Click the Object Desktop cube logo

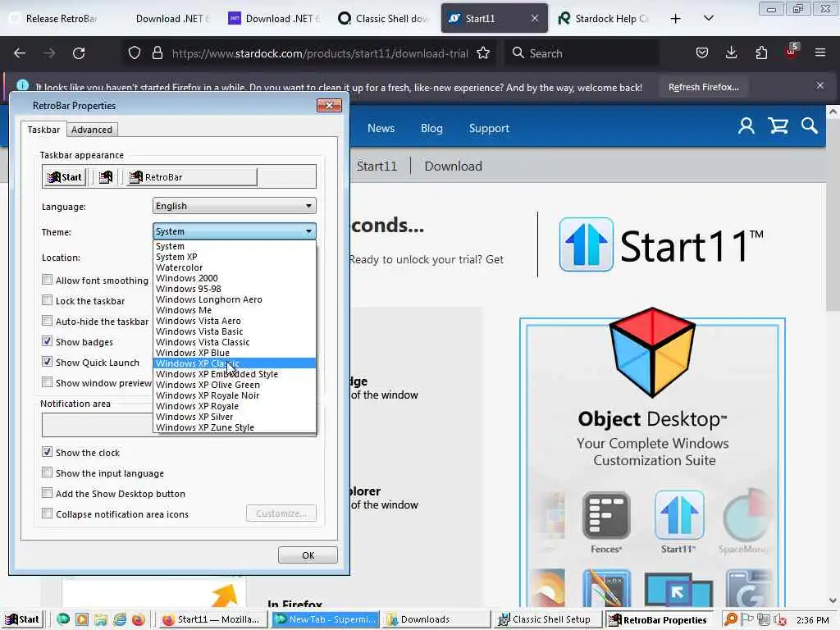pyautogui.click(x=652, y=353)
